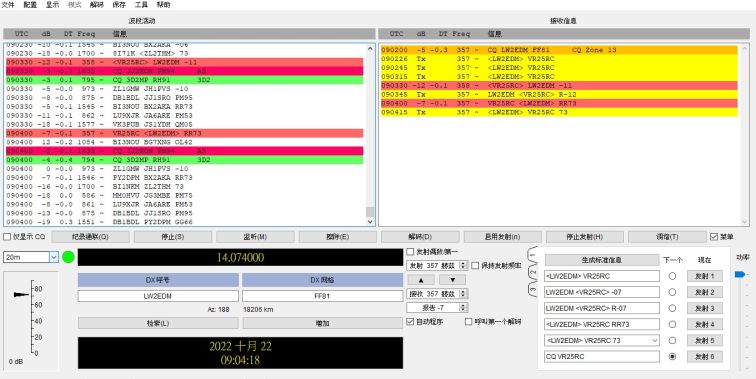Select Next radio for CQ VR25RC message

(x=672, y=357)
